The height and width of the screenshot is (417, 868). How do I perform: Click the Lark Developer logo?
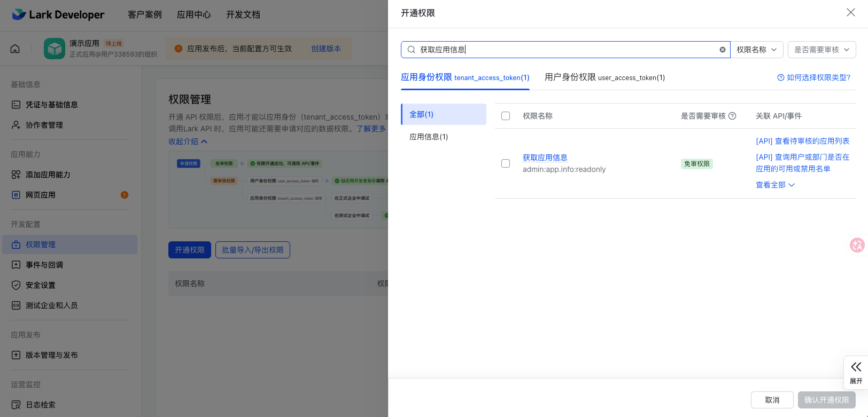point(58,14)
